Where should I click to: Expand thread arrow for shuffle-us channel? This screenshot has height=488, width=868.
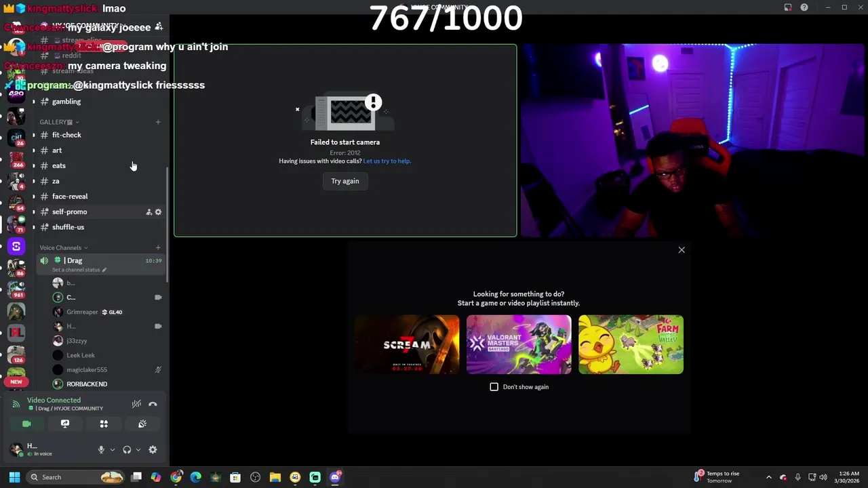click(x=33, y=227)
